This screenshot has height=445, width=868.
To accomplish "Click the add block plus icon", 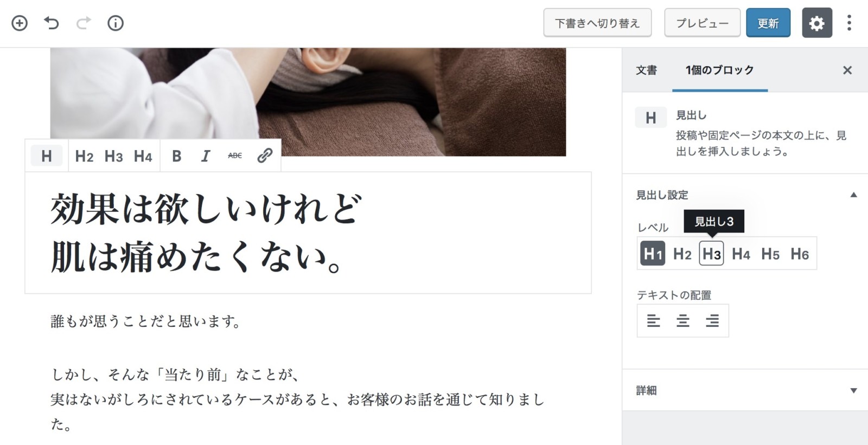I will pyautogui.click(x=20, y=23).
